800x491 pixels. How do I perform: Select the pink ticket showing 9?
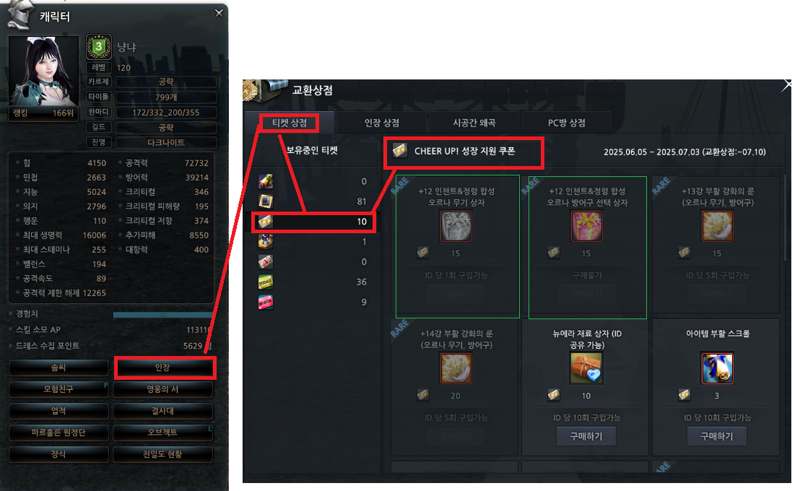265,302
